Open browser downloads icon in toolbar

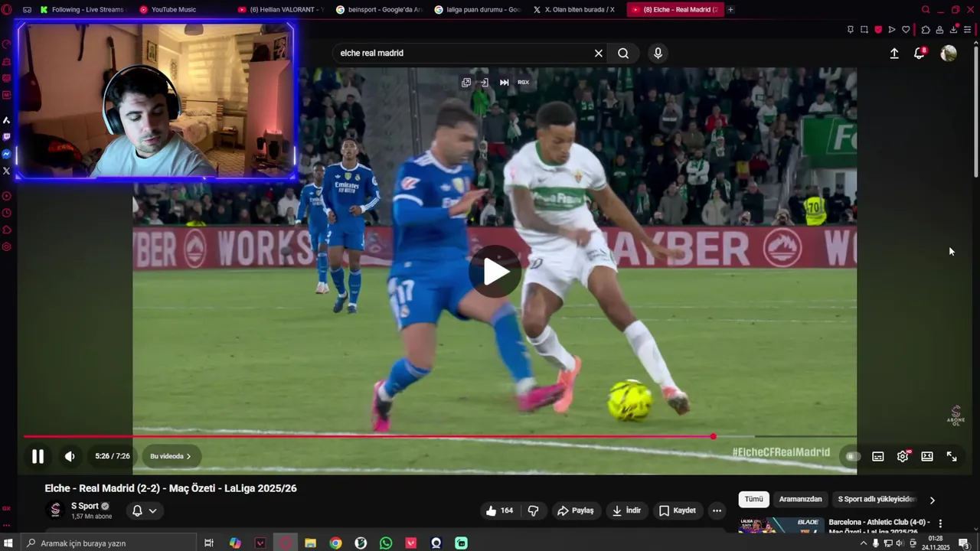(953, 30)
